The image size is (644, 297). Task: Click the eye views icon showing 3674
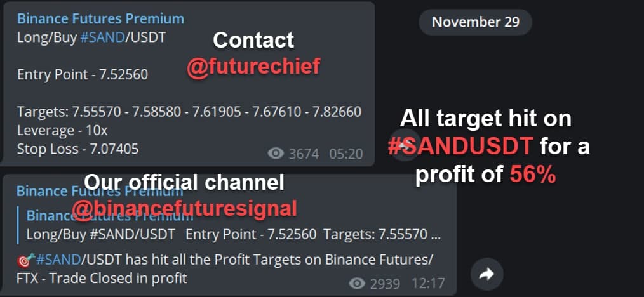point(276,154)
